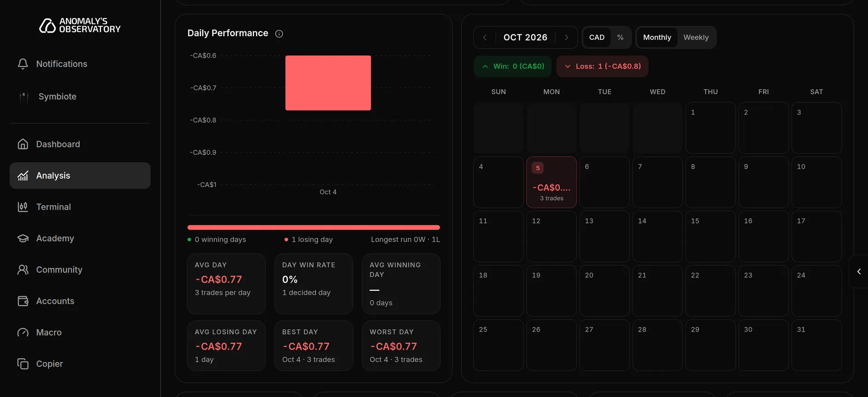Select October 20 calendar cell
The image size is (868, 397).
pyautogui.click(x=604, y=291)
